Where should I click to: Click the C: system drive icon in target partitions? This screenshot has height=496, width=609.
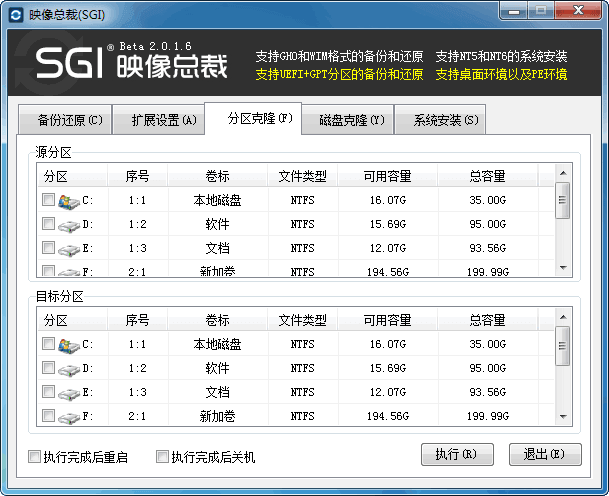click(69, 346)
